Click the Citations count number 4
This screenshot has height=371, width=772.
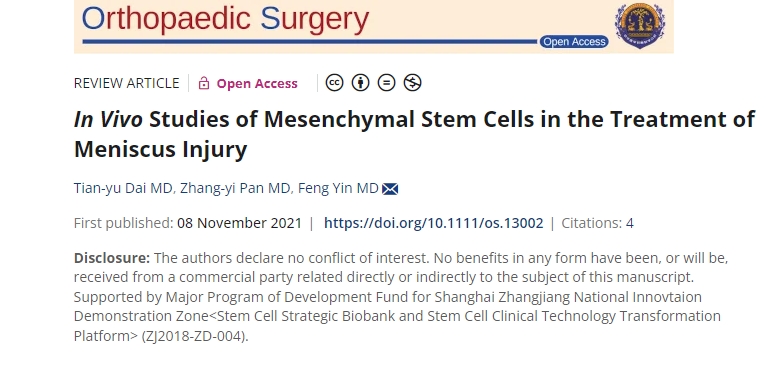coord(630,223)
